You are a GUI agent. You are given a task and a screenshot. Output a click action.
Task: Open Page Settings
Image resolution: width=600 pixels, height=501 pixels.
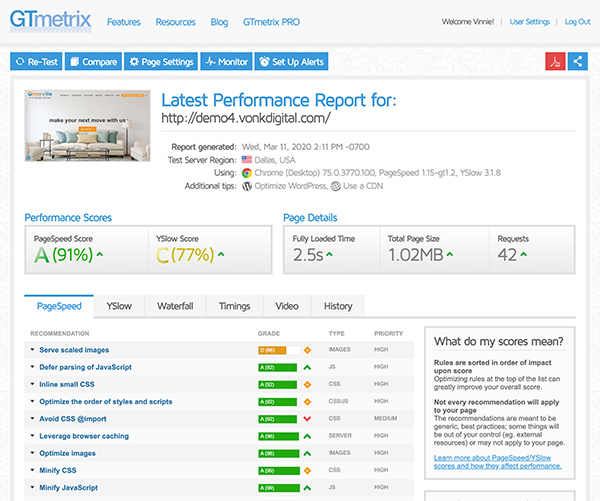(x=161, y=61)
